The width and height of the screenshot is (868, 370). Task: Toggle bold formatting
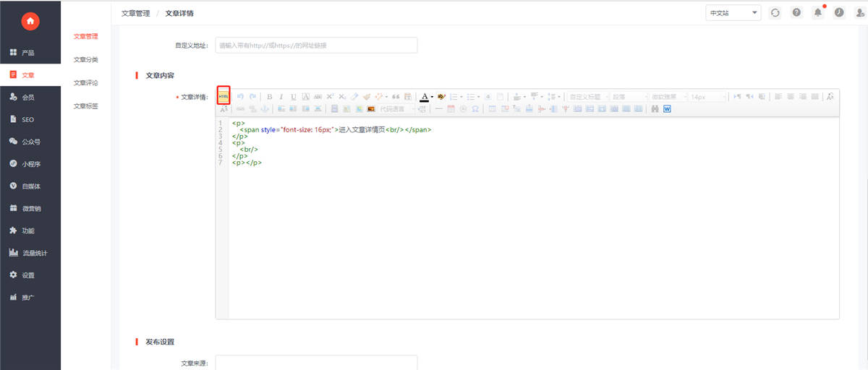coord(270,96)
